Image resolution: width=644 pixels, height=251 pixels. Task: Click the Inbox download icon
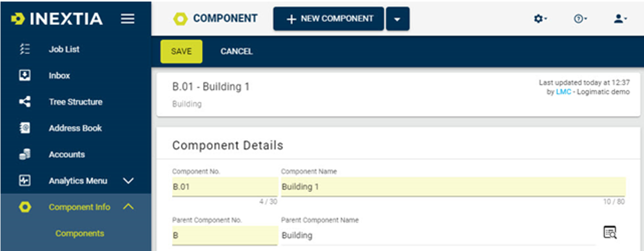(x=24, y=76)
